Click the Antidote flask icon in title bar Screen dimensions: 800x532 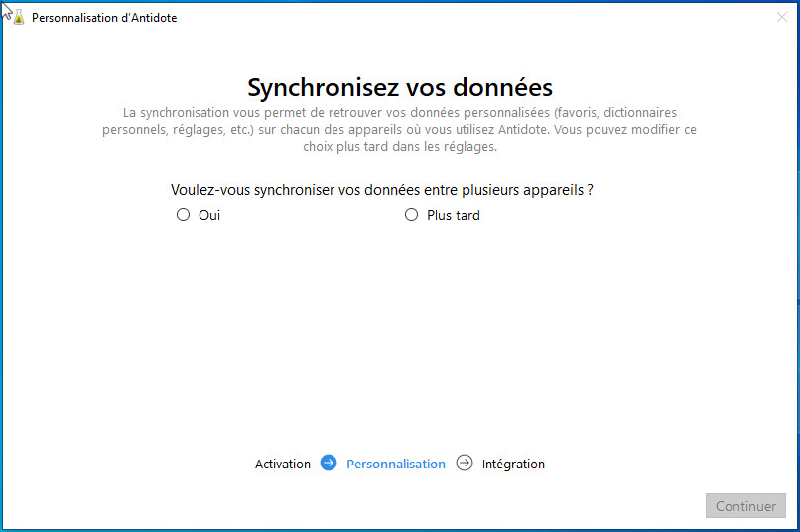click(x=19, y=18)
